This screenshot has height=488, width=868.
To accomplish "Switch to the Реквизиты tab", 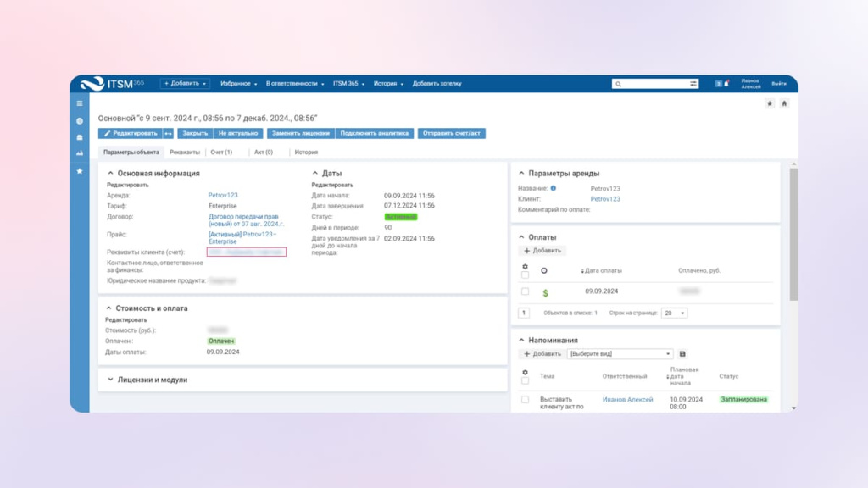I will coord(185,152).
